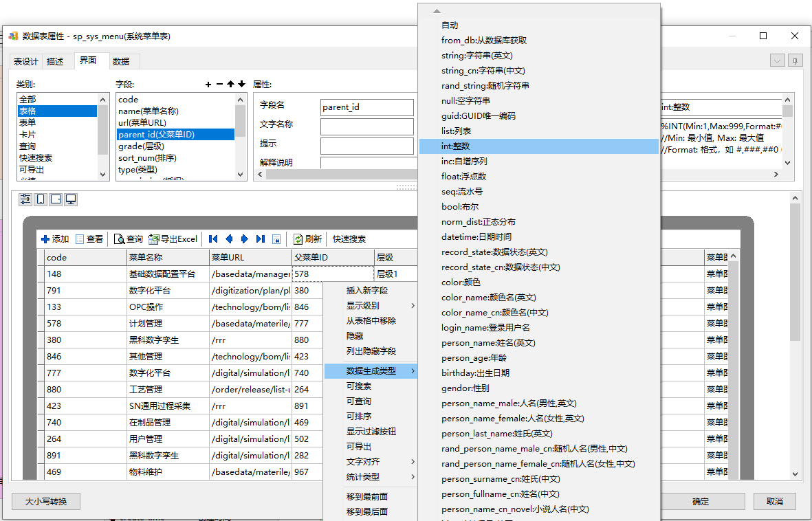Select from_db:从数据库获取 type
This screenshot has height=521, width=812.
[x=538, y=40]
